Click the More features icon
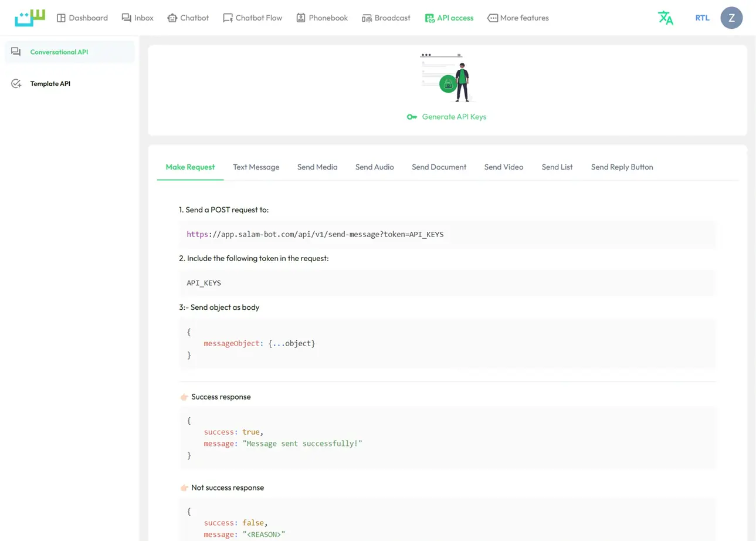The height and width of the screenshot is (541, 756). pyautogui.click(x=493, y=18)
